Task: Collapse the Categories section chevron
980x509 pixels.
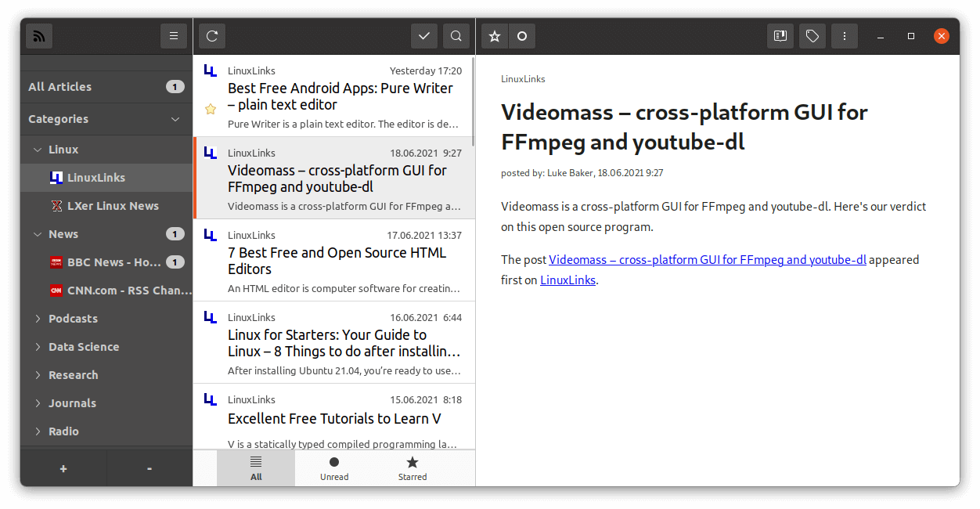Action: 175,119
